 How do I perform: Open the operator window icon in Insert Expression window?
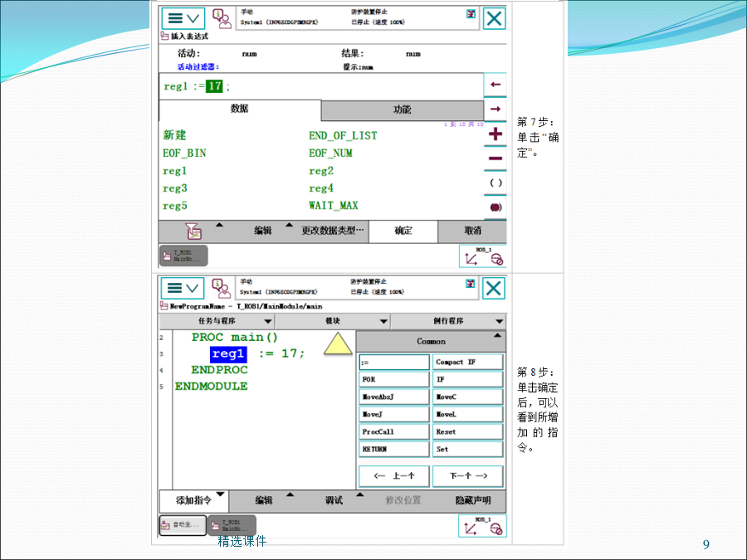[222, 18]
